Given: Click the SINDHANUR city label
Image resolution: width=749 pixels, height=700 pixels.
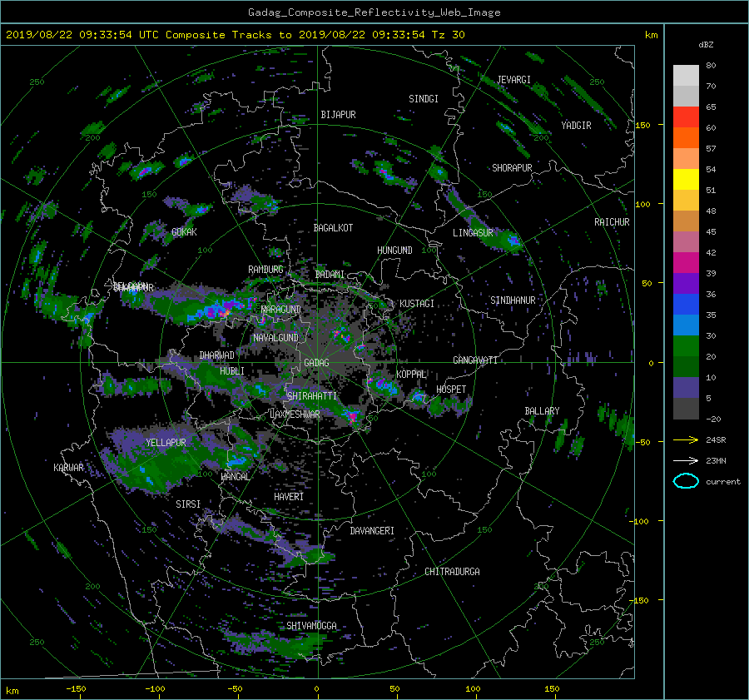Looking at the screenshot, I should pos(513,300).
